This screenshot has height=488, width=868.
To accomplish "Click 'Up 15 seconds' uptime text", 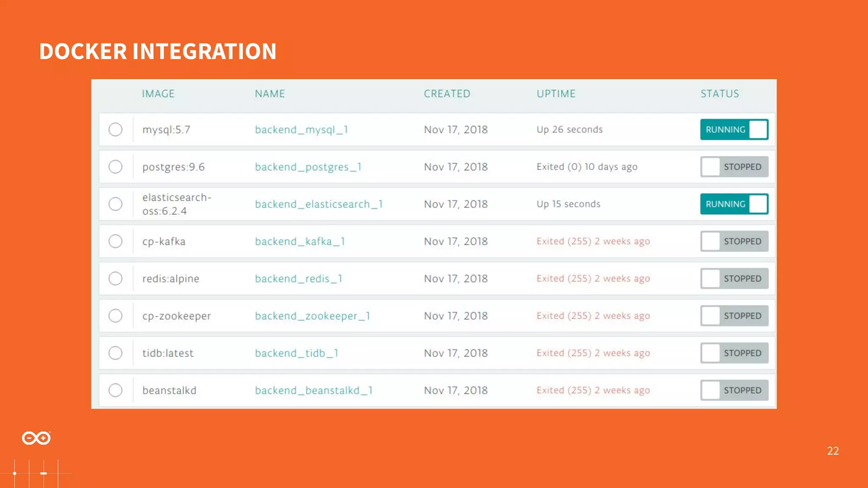I will coord(568,204).
